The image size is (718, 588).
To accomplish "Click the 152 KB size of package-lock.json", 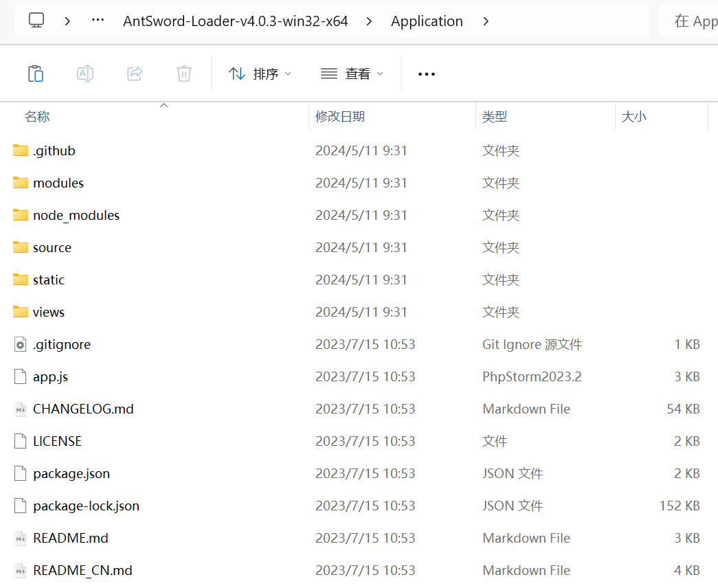I will pos(680,506).
